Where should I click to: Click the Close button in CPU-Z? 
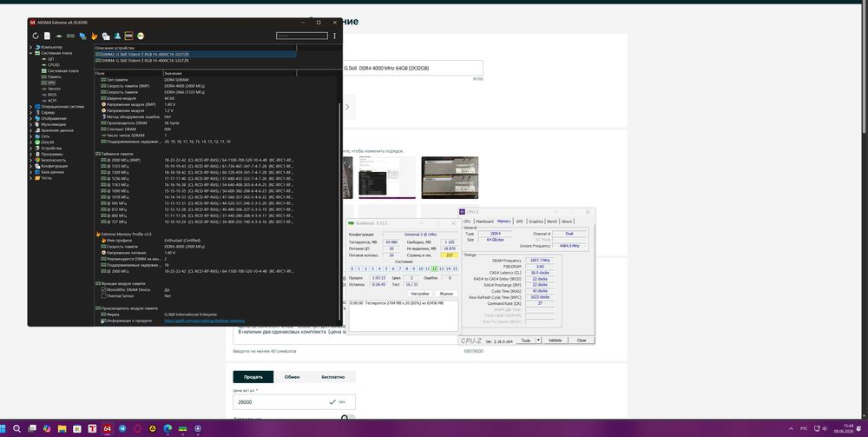(x=582, y=340)
